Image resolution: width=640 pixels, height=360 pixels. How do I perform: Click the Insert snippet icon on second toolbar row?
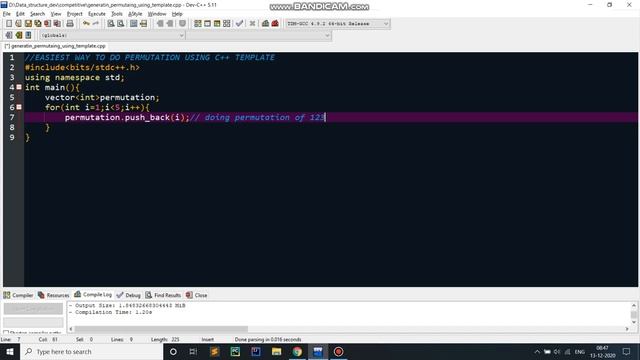9,36
